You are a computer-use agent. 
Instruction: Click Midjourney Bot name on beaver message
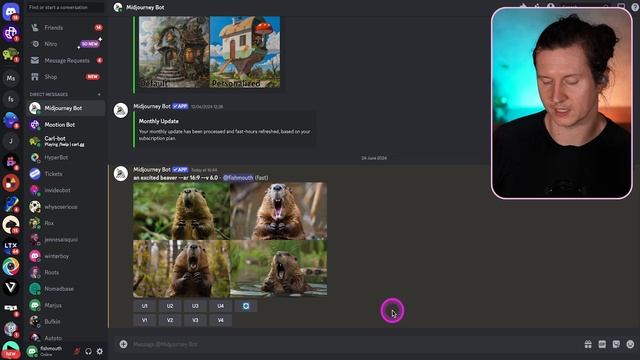tap(152, 169)
